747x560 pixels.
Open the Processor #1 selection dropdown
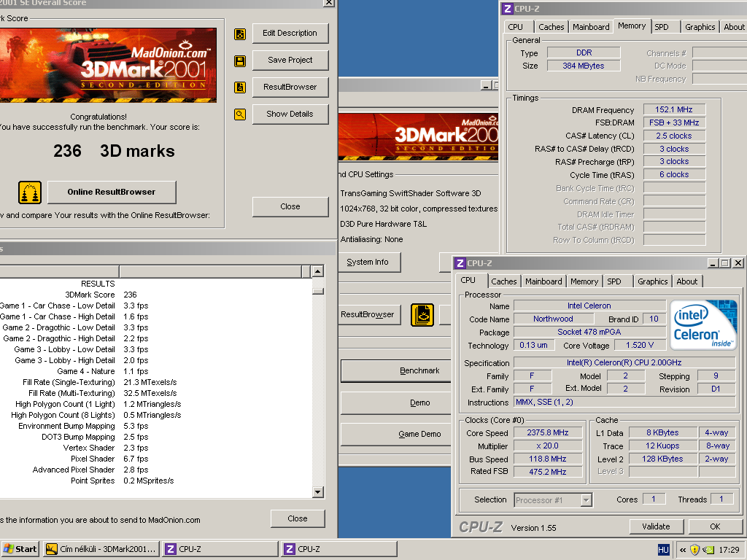(587, 500)
